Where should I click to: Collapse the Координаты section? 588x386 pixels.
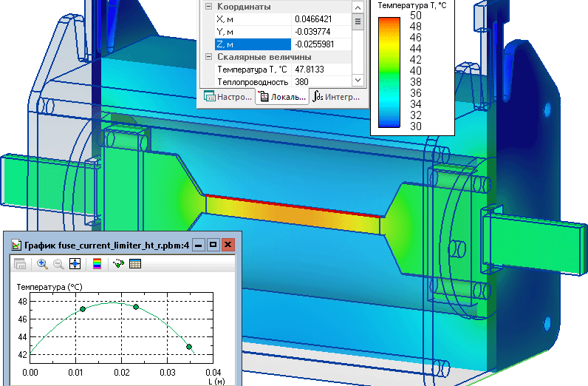pos(209,7)
